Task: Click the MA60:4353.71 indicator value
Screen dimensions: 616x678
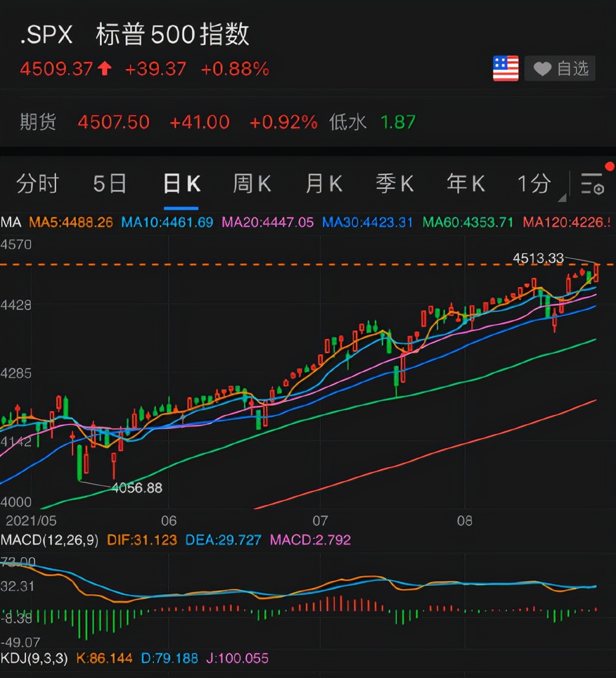Action: 468,222
